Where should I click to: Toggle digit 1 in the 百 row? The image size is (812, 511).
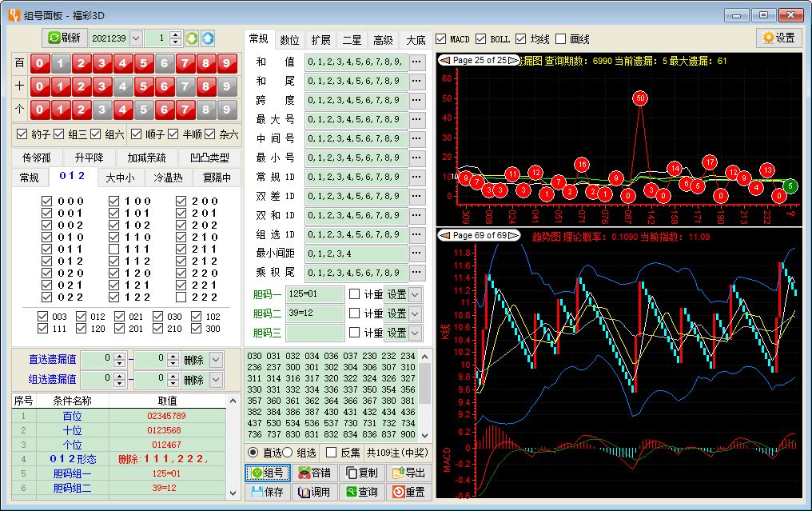coord(61,63)
